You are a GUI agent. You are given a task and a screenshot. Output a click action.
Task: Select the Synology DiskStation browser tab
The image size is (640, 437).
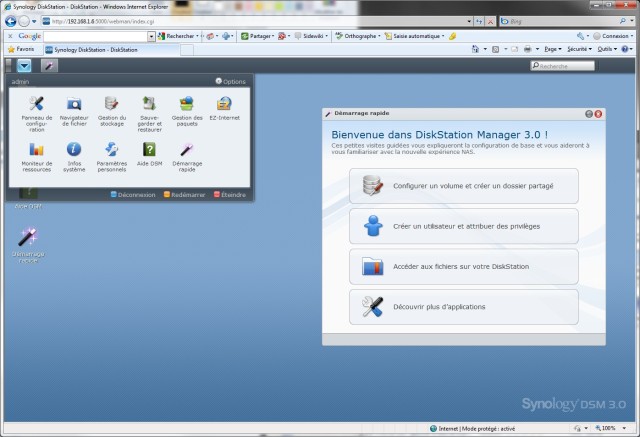click(110, 50)
